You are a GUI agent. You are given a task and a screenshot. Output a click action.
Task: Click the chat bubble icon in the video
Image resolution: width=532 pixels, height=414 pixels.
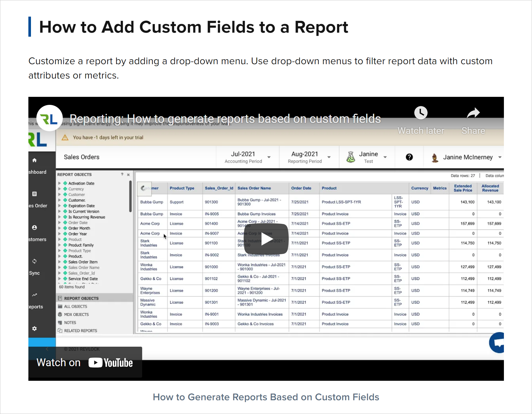click(x=497, y=343)
